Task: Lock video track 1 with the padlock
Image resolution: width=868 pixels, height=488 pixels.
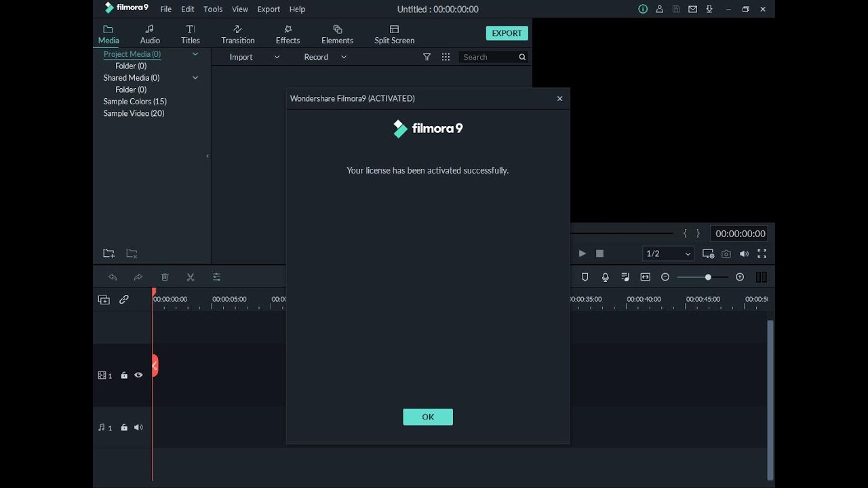Action: [x=124, y=375]
